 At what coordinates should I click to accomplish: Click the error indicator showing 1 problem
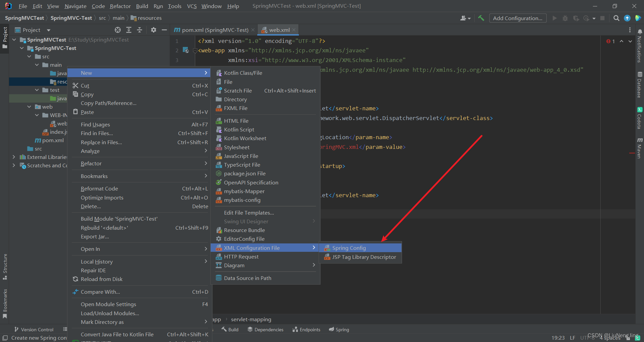610,41
